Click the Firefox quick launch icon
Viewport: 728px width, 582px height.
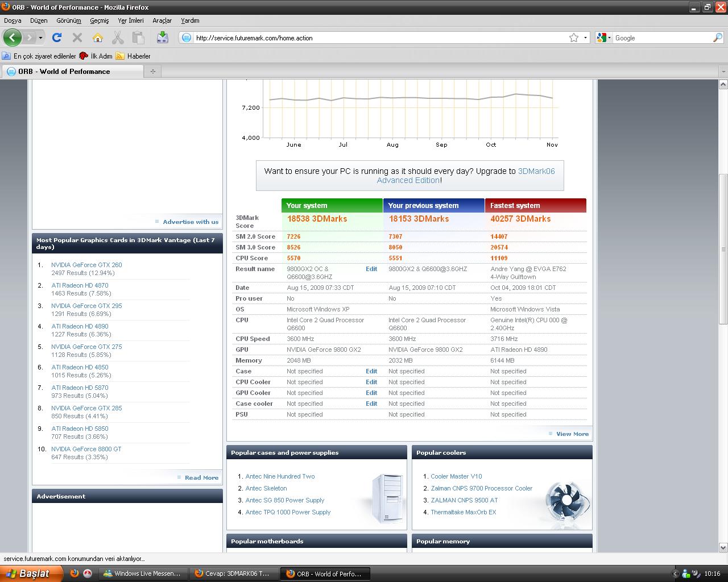74,573
